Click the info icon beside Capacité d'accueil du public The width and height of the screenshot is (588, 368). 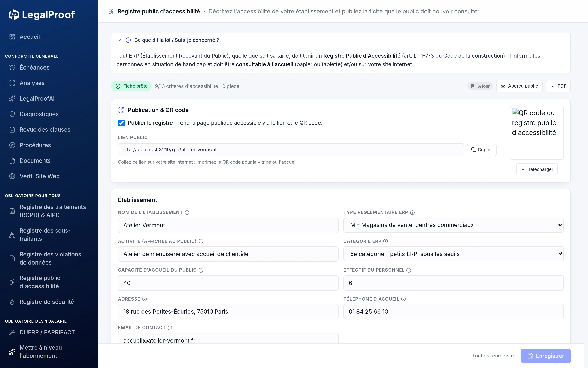(201, 270)
